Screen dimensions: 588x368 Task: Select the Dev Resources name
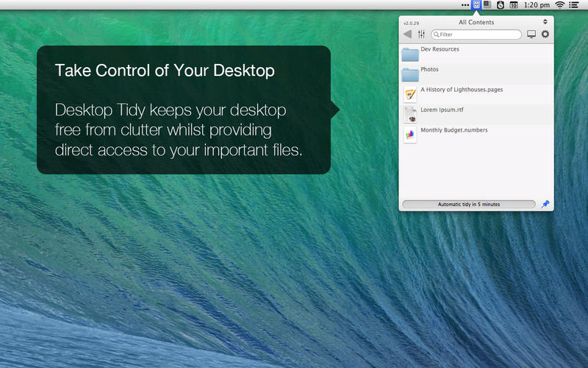point(440,49)
